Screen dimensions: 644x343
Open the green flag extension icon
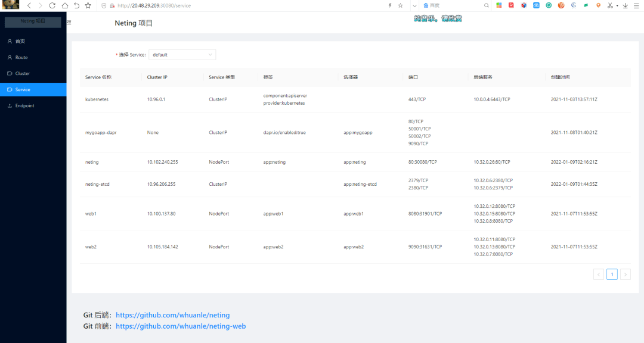[586, 5]
